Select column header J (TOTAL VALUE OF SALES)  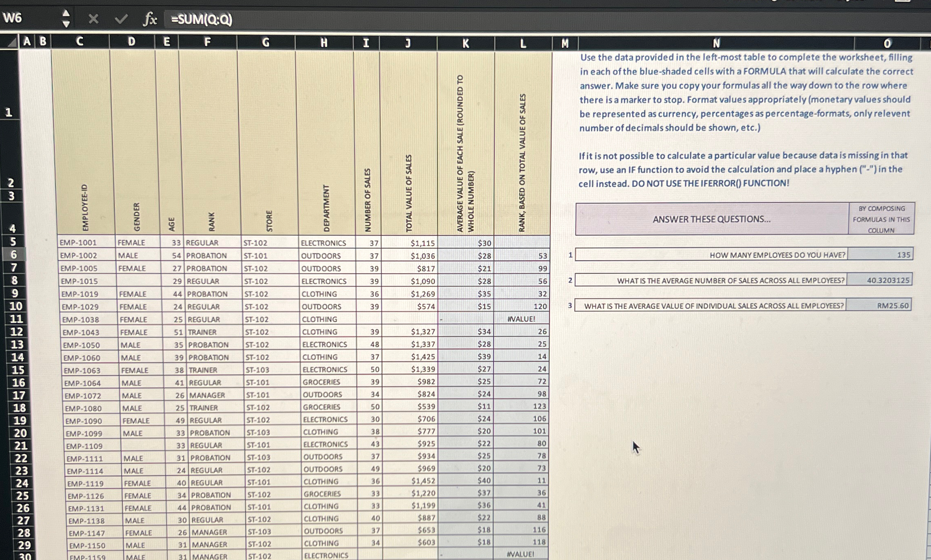click(407, 41)
